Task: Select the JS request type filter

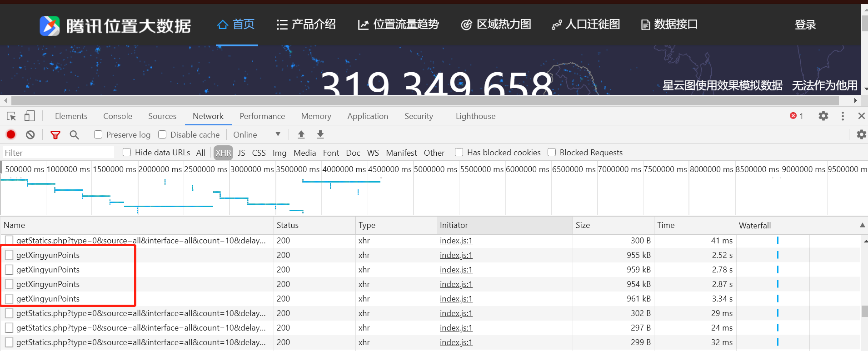Action: tap(241, 153)
